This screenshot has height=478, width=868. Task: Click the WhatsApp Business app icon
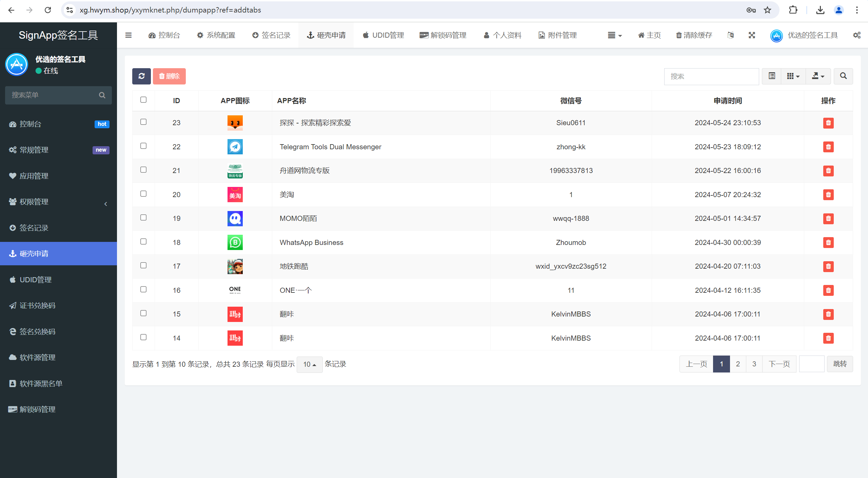click(235, 243)
